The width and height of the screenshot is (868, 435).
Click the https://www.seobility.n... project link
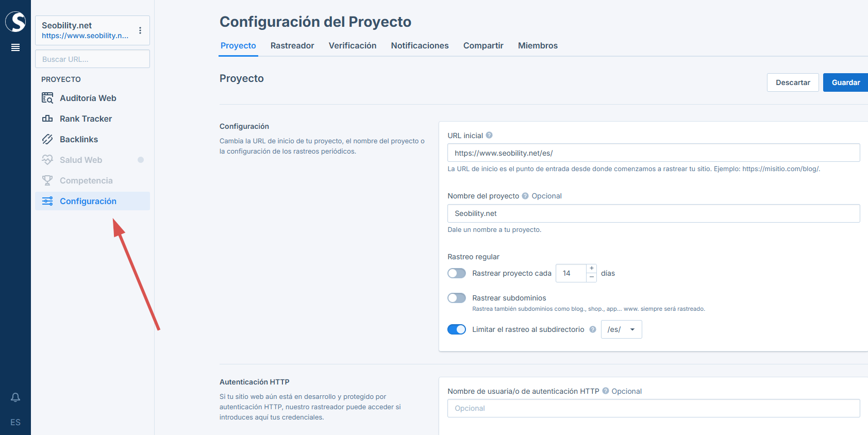point(85,36)
